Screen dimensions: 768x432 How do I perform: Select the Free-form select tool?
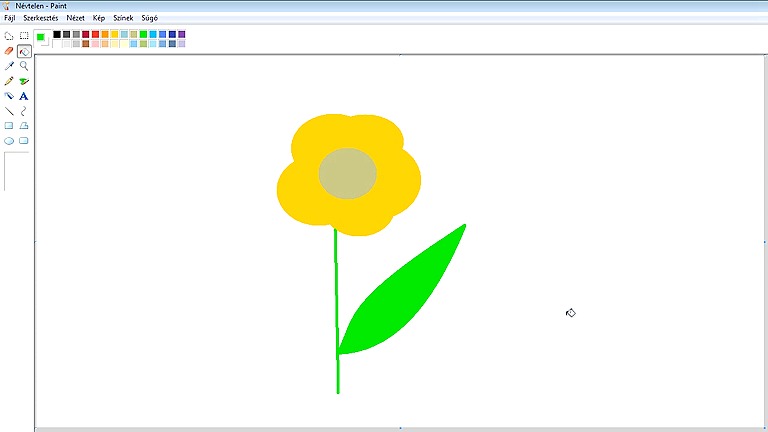[9, 36]
